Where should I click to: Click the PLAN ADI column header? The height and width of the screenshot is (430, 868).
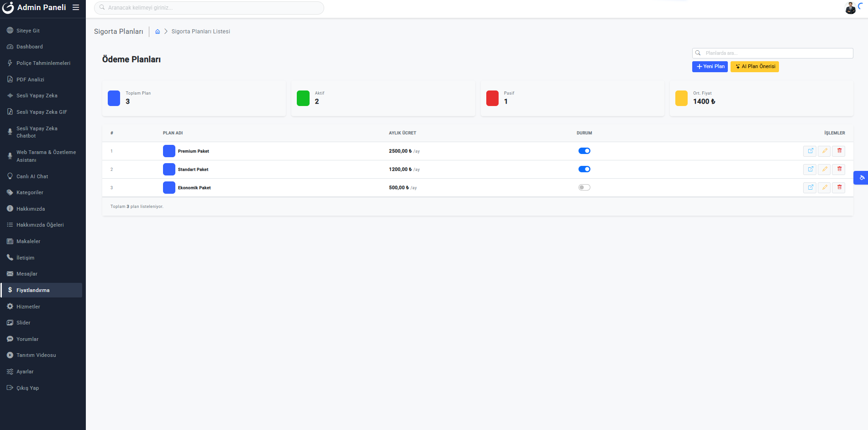pos(173,133)
